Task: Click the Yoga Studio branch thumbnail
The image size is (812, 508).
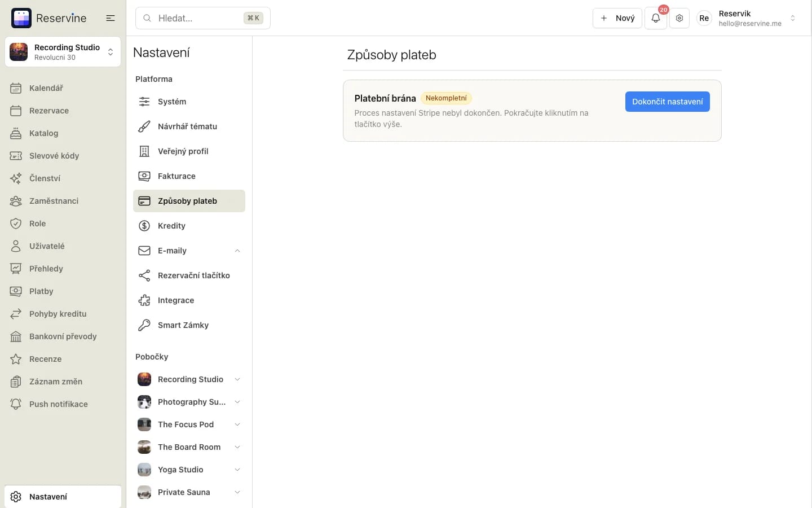Action: click(144, 470)
